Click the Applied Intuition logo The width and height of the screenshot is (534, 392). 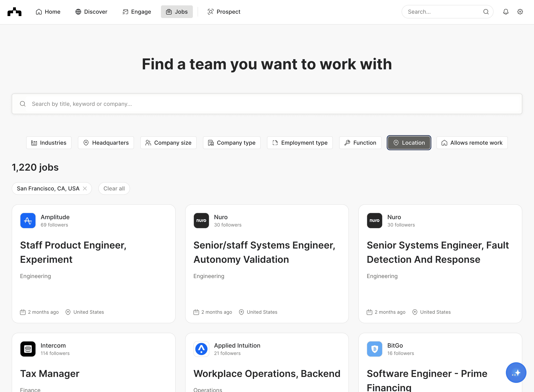201,349
